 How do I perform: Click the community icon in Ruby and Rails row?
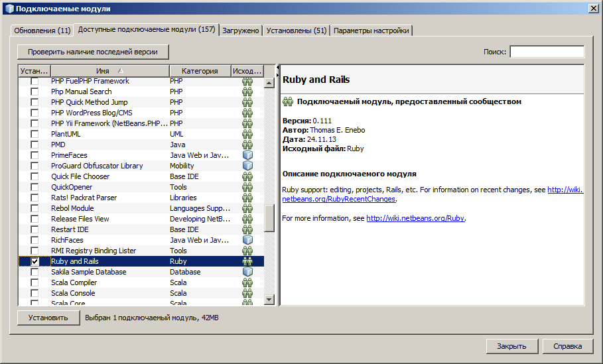pyautogui.click(x=247, y=261)
